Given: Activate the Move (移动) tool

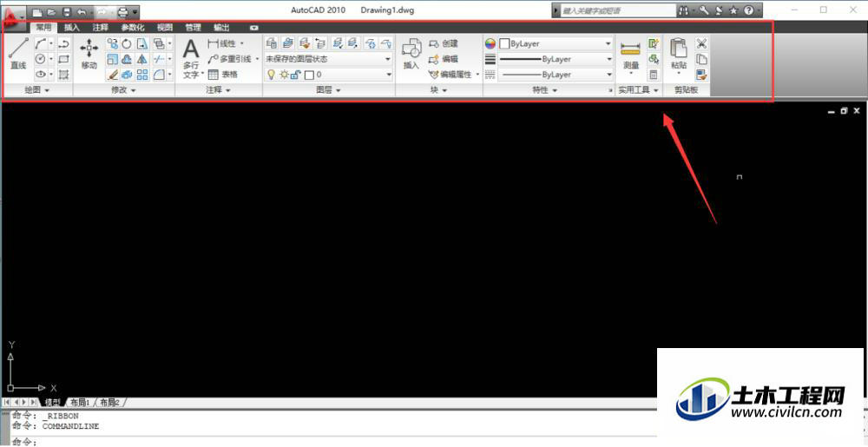Looking at the screenshot, I should tap(89, 54).
